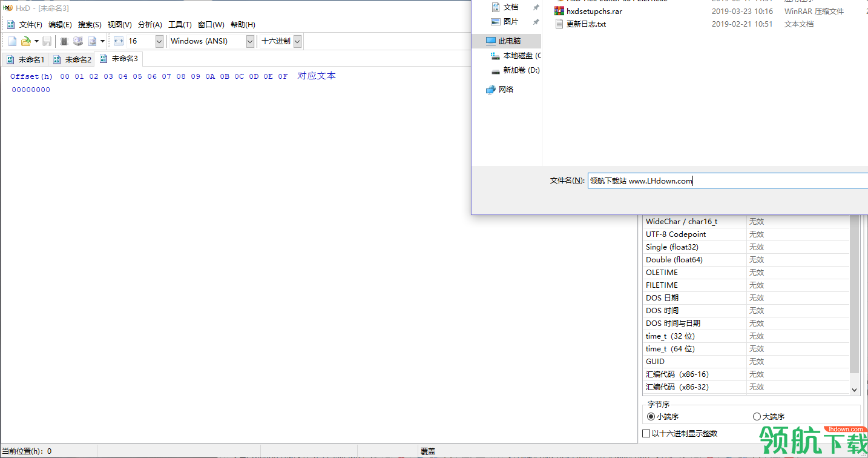Click the Open file folder icon
This screenshot has width=868, height=458.
(x=25, y=41)
